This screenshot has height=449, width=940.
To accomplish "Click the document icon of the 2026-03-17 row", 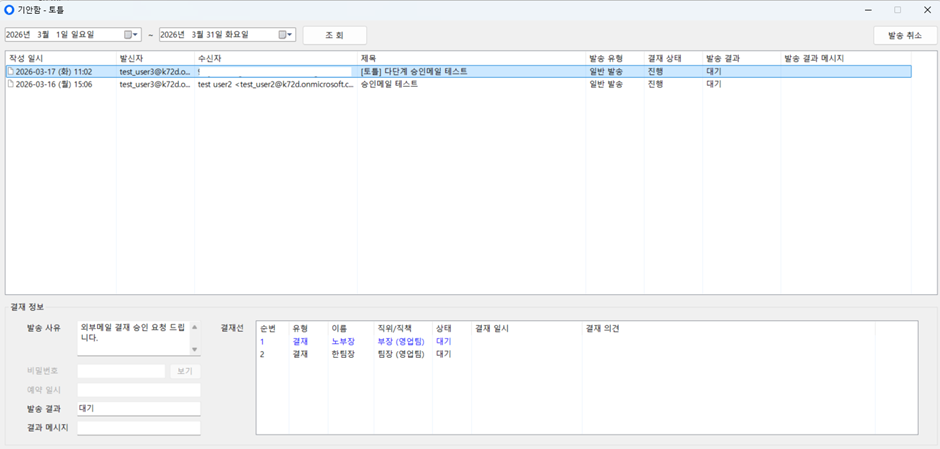I will [10, 72].
